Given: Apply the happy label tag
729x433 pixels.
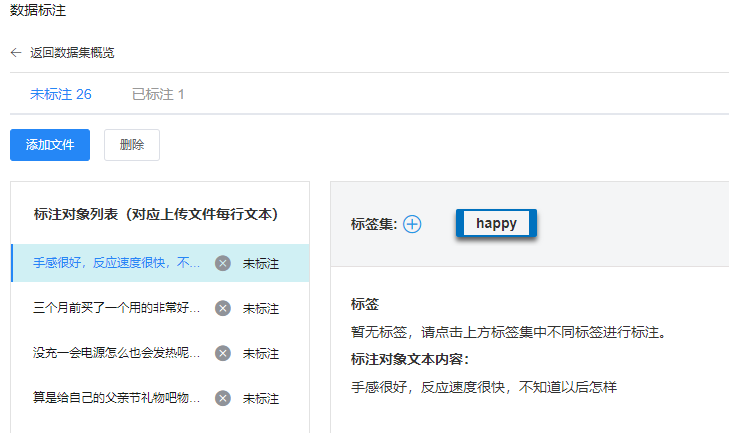Looking at the screenshot, I should tap(497, 224).
